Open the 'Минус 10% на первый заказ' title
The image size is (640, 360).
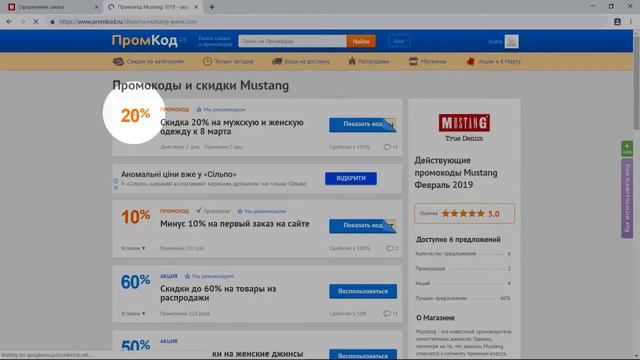point(235,224)
